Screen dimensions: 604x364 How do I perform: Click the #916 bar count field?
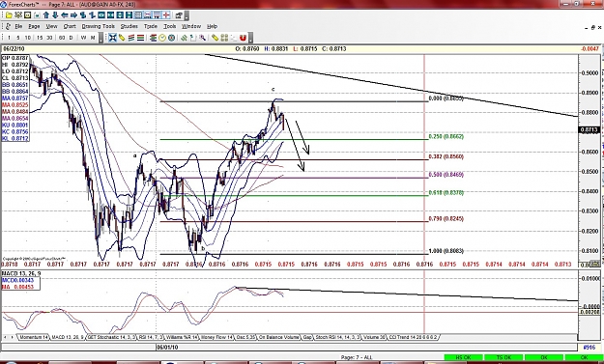coord(590,348)
